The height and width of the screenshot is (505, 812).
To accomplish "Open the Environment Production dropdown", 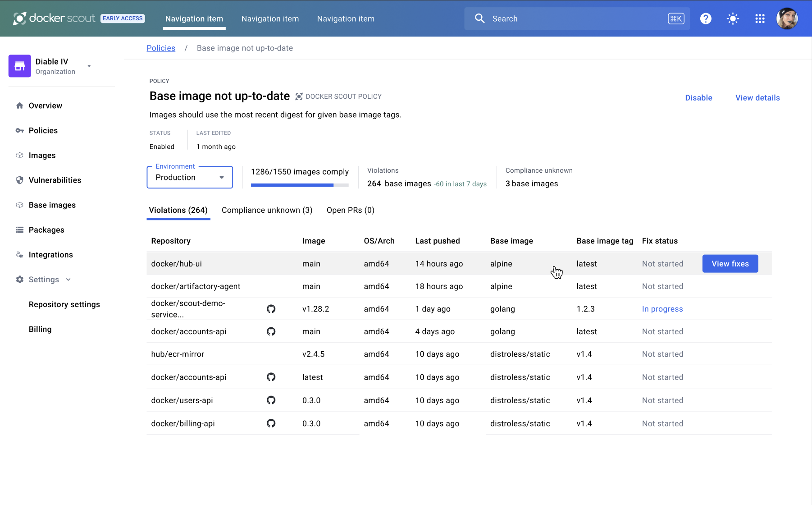I will (x=190, y=178).
